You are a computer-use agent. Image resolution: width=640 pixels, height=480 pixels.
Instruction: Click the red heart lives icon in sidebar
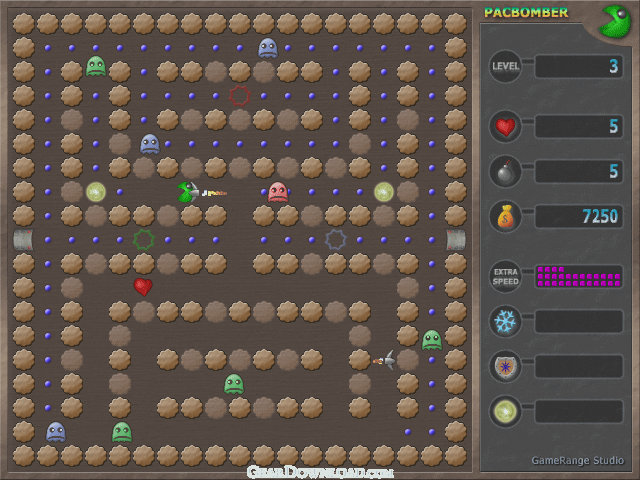pyautogui.click(x=505, y=127)
